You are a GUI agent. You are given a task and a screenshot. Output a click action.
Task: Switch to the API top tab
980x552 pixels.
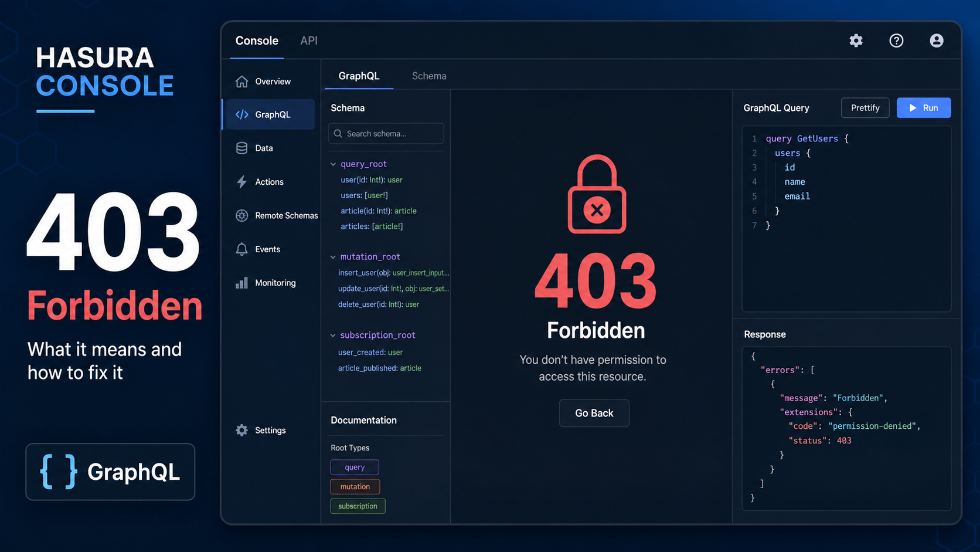click(309, 40)
